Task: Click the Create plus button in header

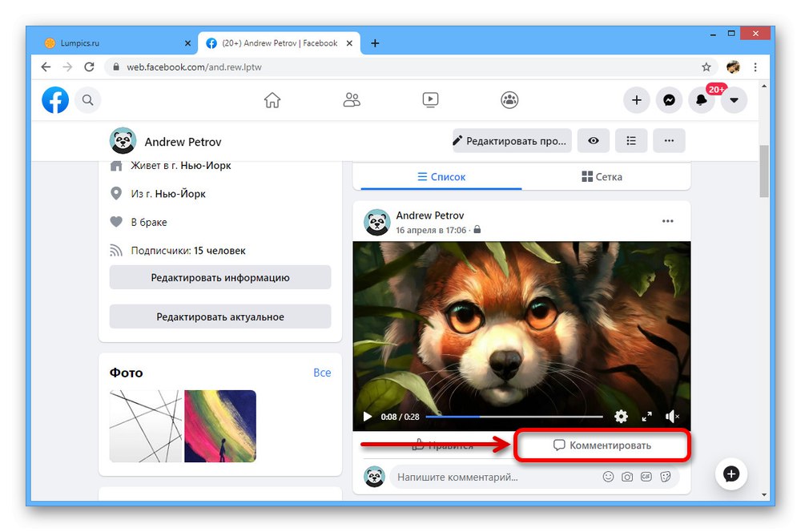Action: point(637,100)
